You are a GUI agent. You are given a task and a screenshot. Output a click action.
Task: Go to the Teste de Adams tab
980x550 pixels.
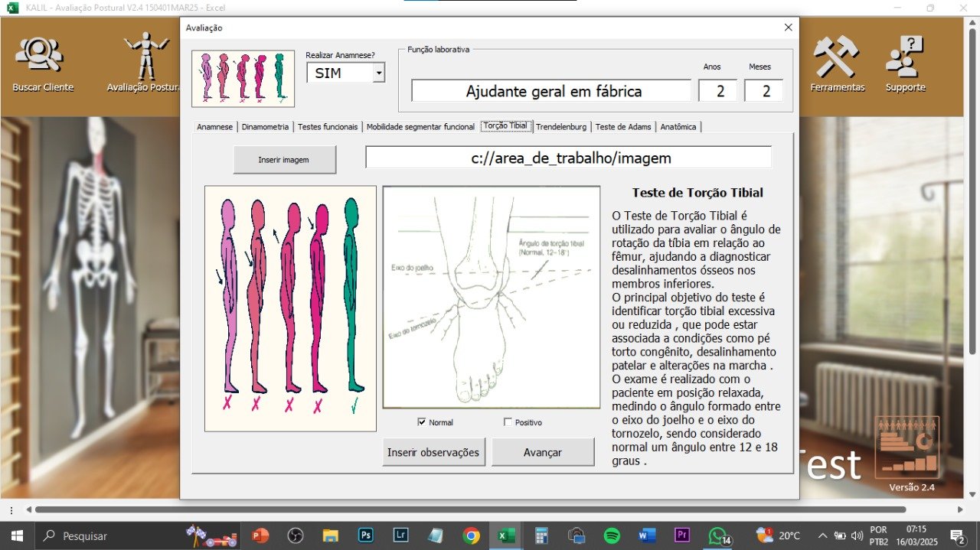623,127
